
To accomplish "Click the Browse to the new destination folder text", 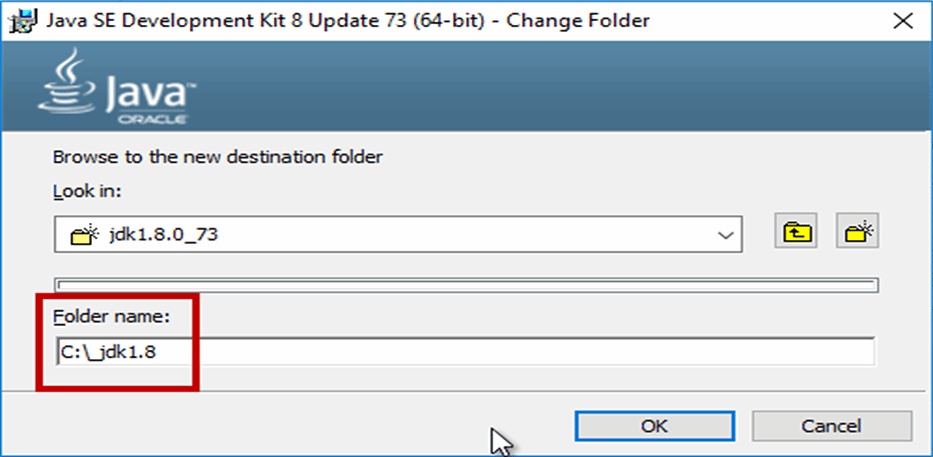I will (x=218, y=158).
